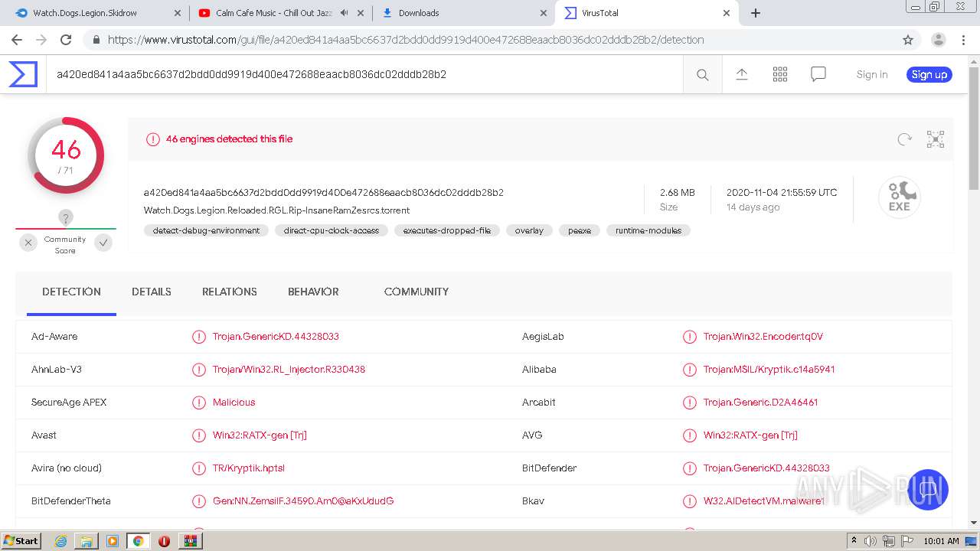
Task: Open the apps grid icon
Action: pyautogui.click(x=779, y=74)
